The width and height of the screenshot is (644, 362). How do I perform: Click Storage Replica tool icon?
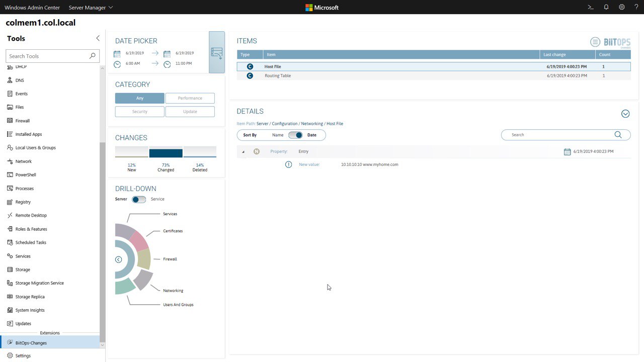point(10,297)
